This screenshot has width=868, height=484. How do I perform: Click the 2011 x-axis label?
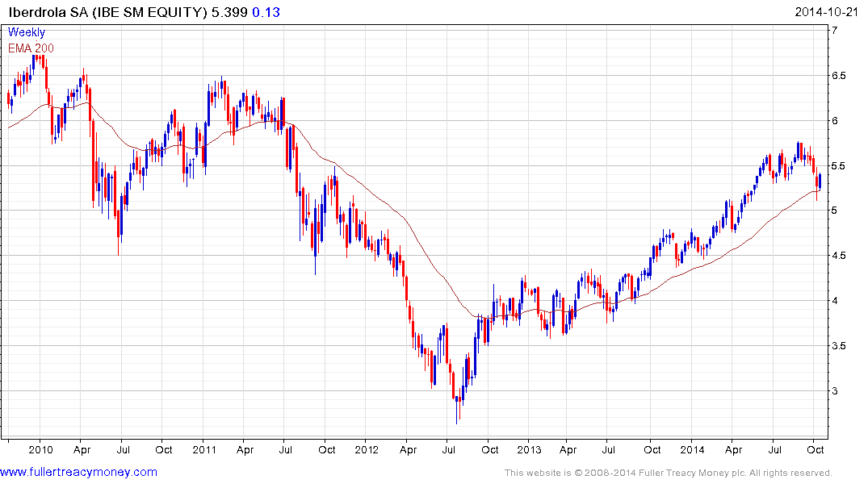coord(204,449)
